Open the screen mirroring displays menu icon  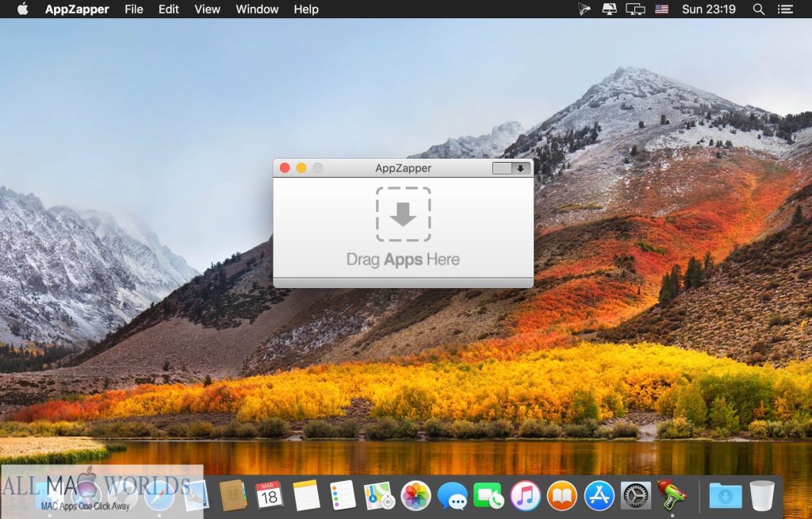coord(635,9)
